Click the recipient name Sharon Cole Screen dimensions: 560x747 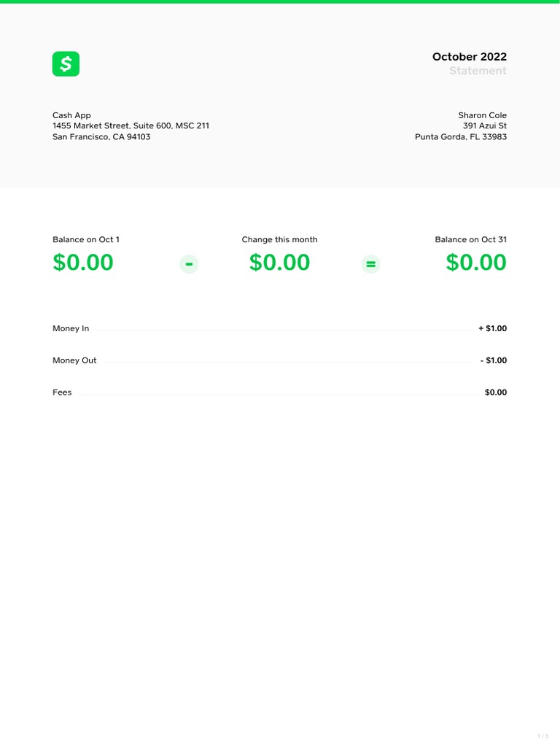(482, 115)
